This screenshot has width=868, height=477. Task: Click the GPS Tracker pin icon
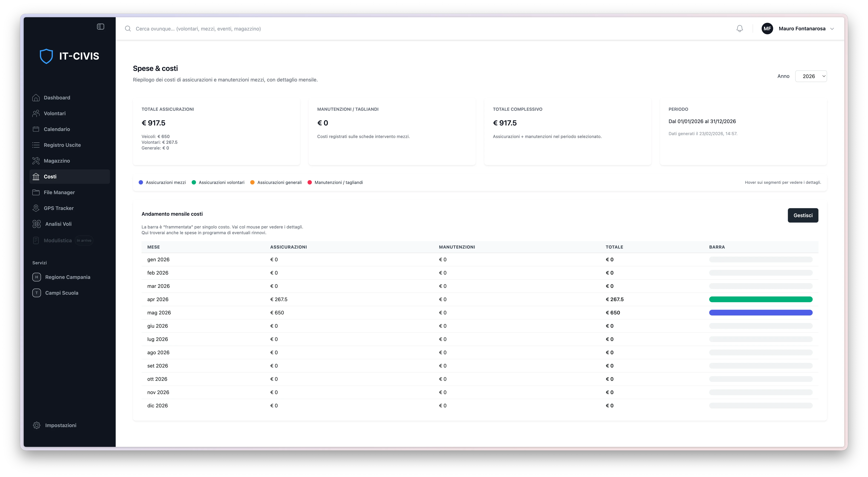click(36, 208)
